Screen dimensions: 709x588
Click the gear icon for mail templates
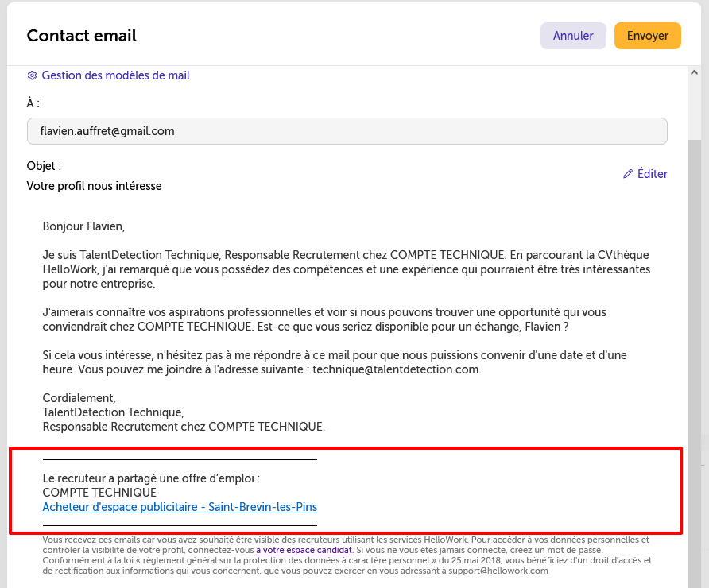click(32, 75)
